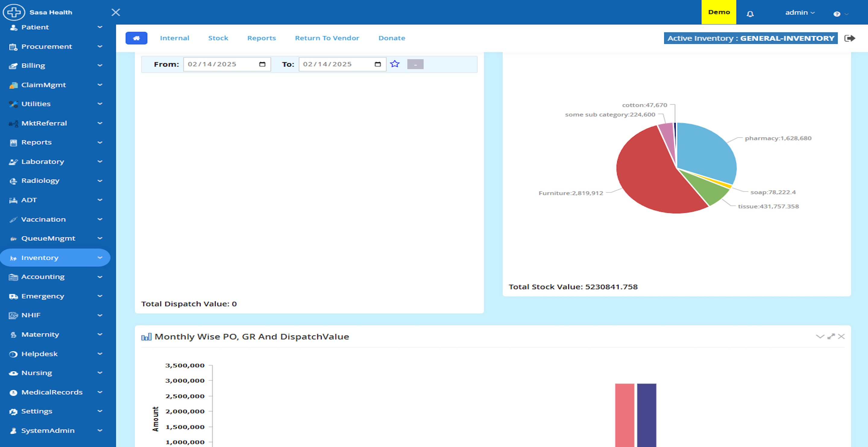
Task: Open the Return To Vendor tab
Action: click(327, 38)
